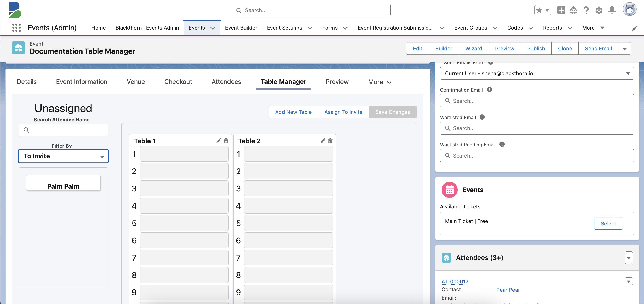Click the Confirmation Email search field

click(x=537, y=101)
